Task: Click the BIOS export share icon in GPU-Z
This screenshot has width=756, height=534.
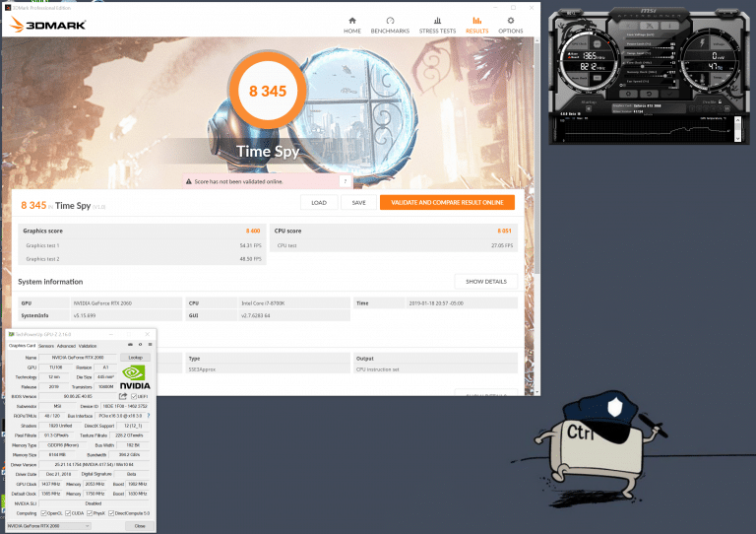Action: coord(123,396)
